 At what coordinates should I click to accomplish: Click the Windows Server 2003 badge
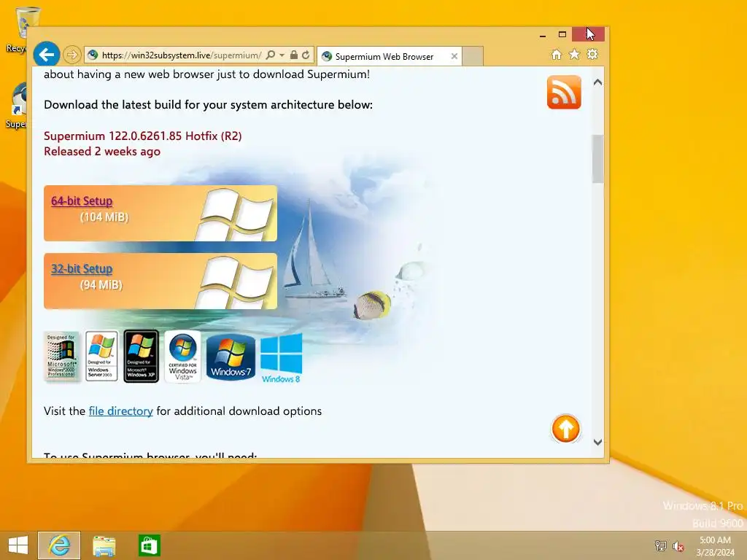[x=101, y=356]
